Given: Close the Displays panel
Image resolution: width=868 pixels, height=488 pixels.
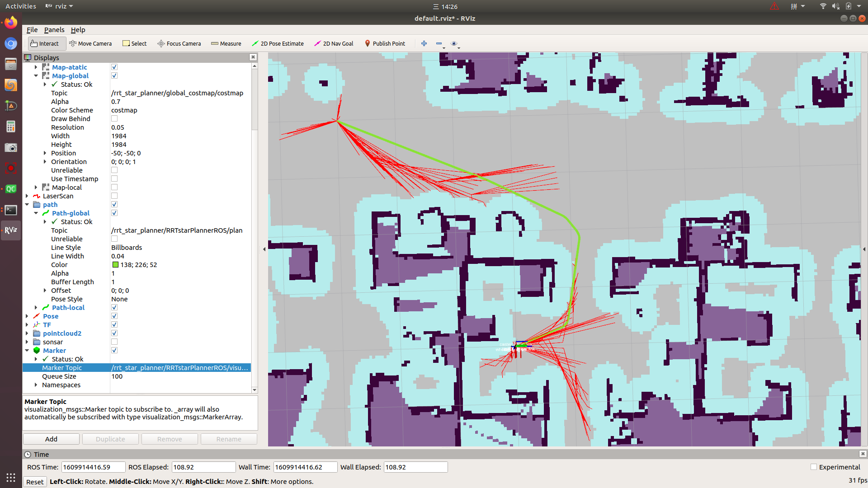Looking at the screenshot, I should click(253, 57).
